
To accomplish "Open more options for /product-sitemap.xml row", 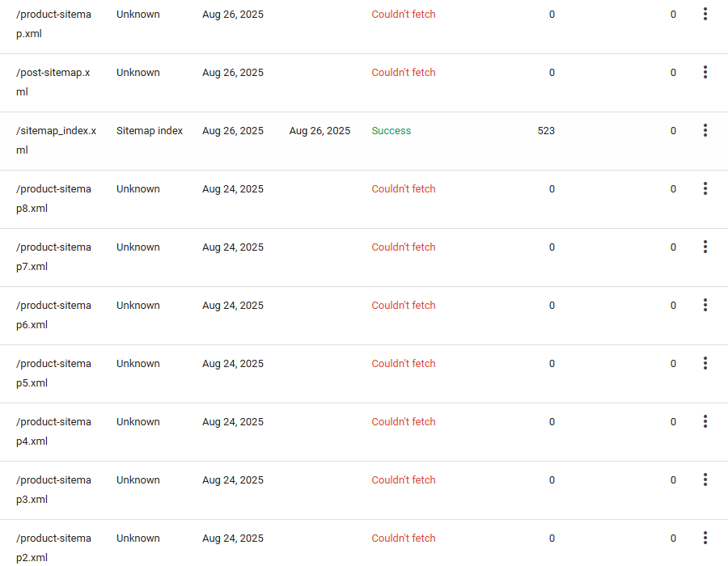I will coord(705,14).
